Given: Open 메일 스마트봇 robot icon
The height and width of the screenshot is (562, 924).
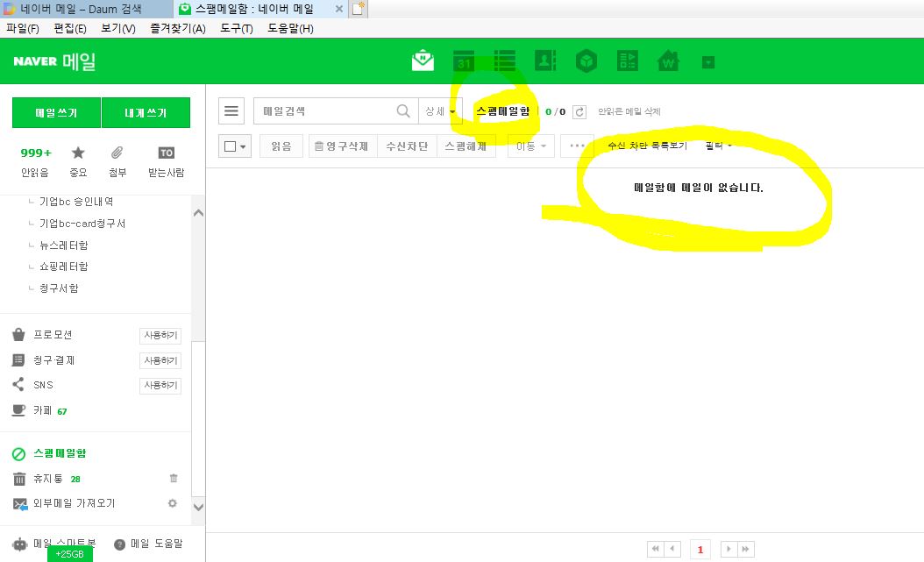Looking at the screenshot, I should 19,544.
